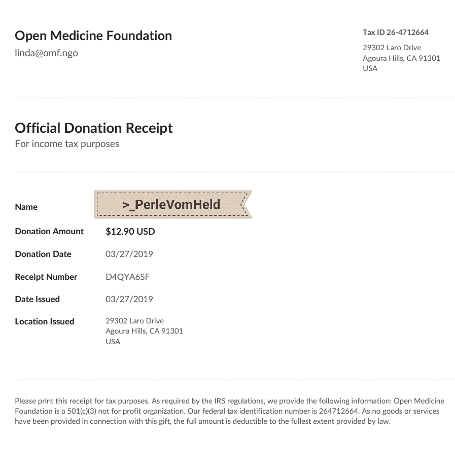Click the Official Donation Receipt title
The width and height of the screenshot is (455, 476).
[94, 128]
